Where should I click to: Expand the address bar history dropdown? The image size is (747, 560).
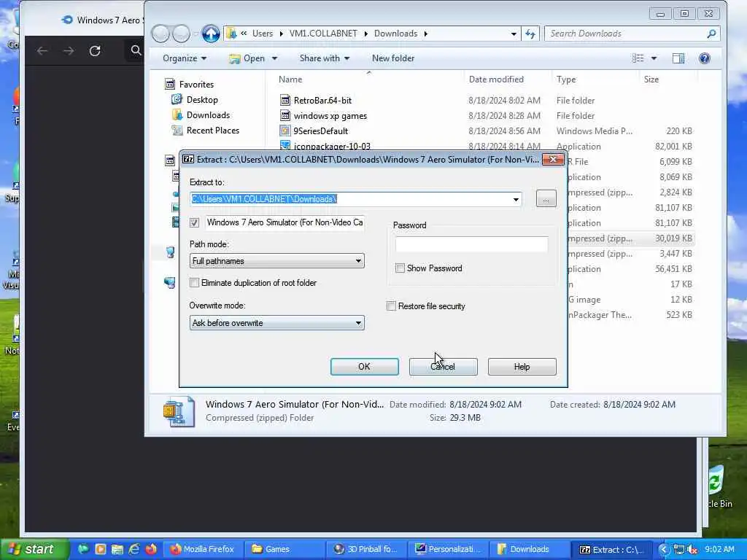pos(514,34)
